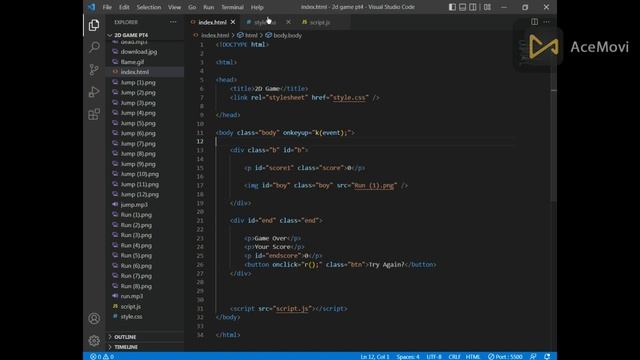Screen dimensions: 640x360
Task: Toggle the bottom panel layout icon
Action: pyautogui.click(x=462, y=7)
